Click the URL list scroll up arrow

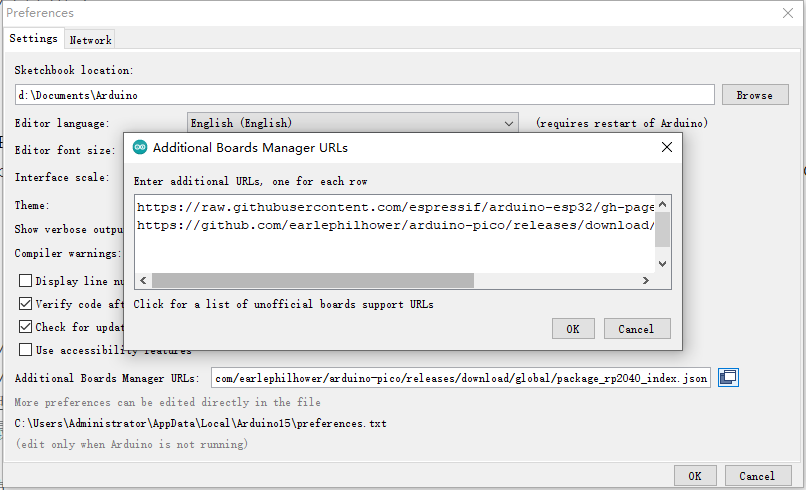[x=663, y=204]
